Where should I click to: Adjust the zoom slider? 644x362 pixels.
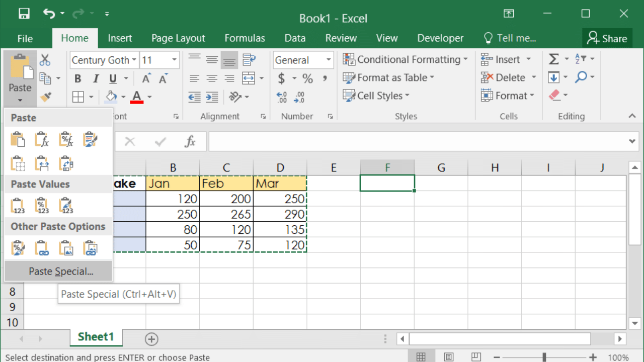pos(544,357)
